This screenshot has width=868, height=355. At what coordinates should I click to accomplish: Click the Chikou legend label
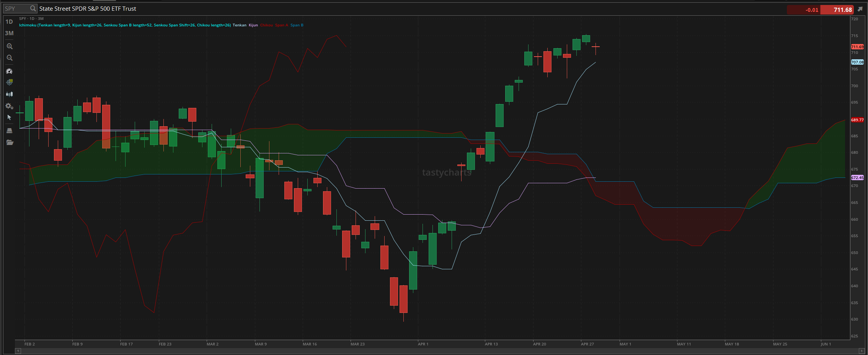[267, 25]
